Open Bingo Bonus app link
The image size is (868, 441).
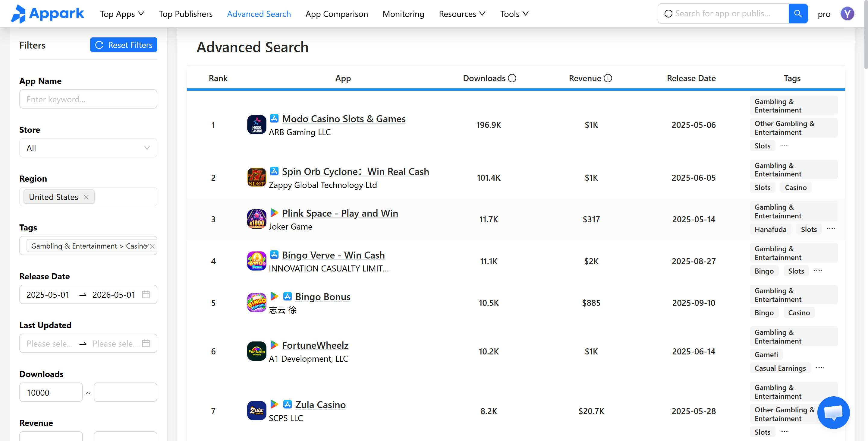tap(323, 297)
